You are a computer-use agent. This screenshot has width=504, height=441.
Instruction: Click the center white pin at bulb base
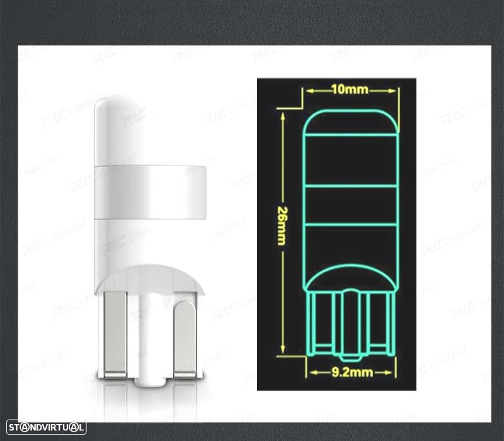(x=150, y=341)
